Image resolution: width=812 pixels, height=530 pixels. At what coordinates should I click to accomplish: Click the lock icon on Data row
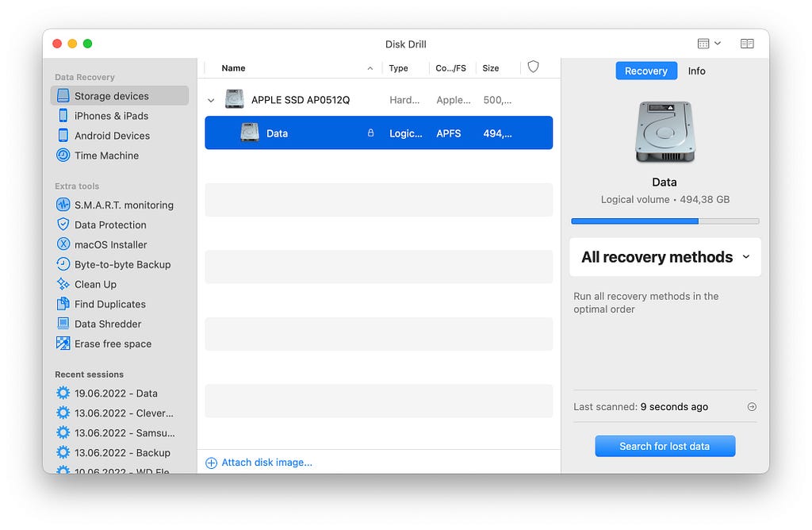[x=371, y=132]
